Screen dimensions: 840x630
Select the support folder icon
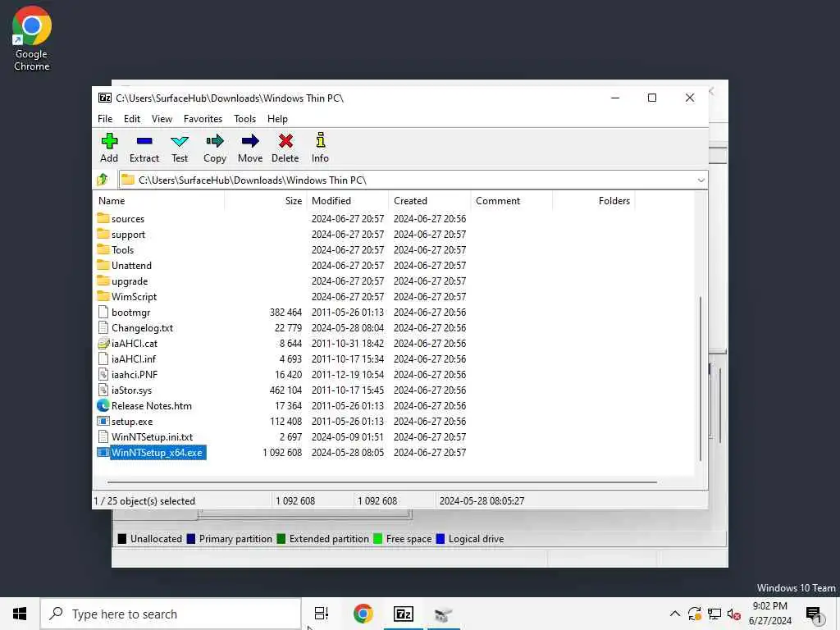point(103,234)
